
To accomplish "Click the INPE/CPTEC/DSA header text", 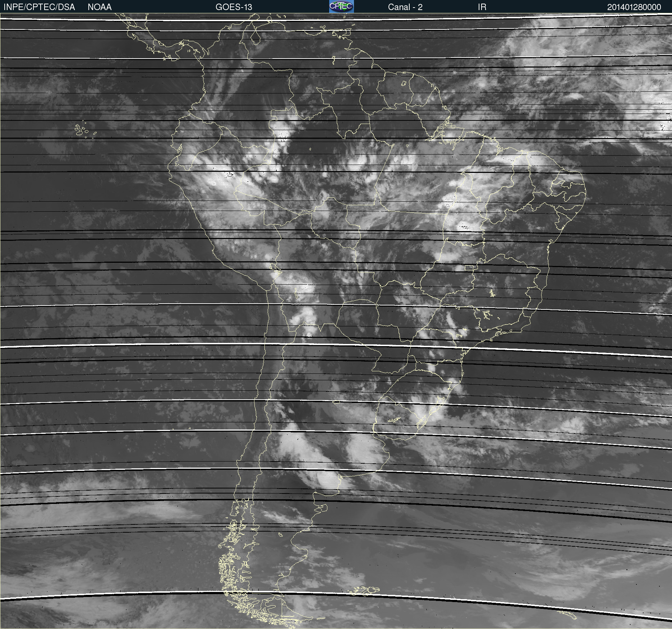I will (39, 7).
